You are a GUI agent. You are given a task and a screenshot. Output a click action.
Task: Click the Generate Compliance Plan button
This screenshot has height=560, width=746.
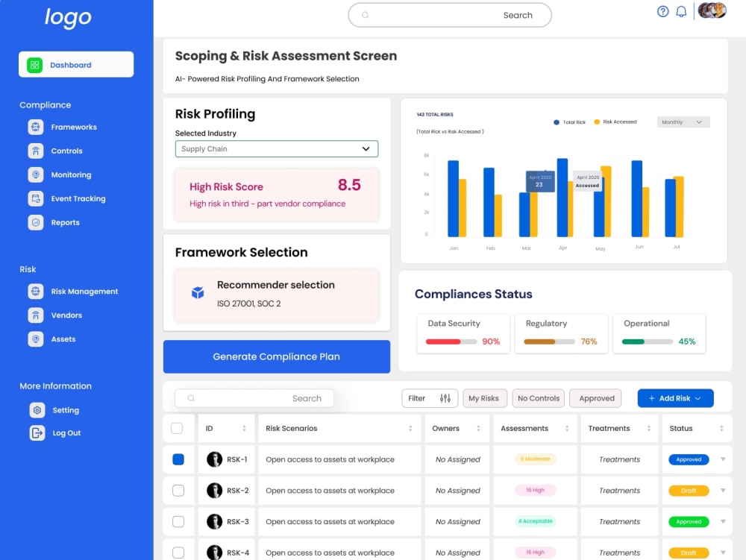(276, 356)
